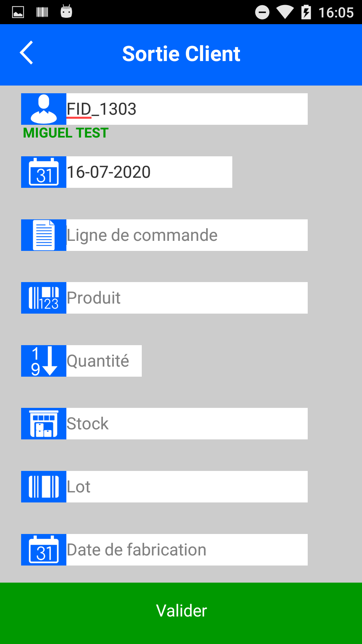Tap the back arrow in header
Screen dimensions: 362x644
(x=26, y=53)
